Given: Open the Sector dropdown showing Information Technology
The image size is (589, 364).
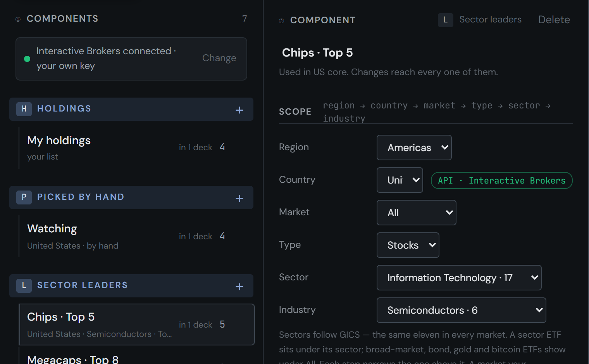Looking at the screenshot, I should pyautogui.click(x=459, y=278).
